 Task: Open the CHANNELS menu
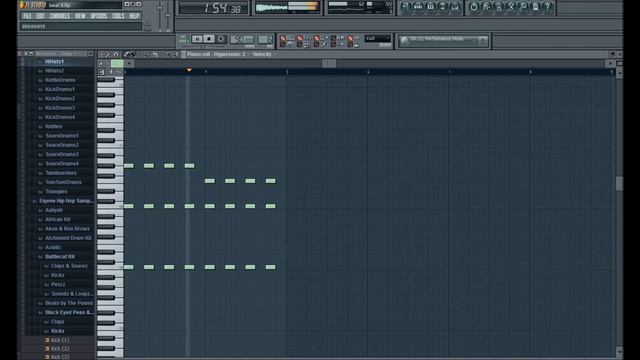tap(60, 16)
